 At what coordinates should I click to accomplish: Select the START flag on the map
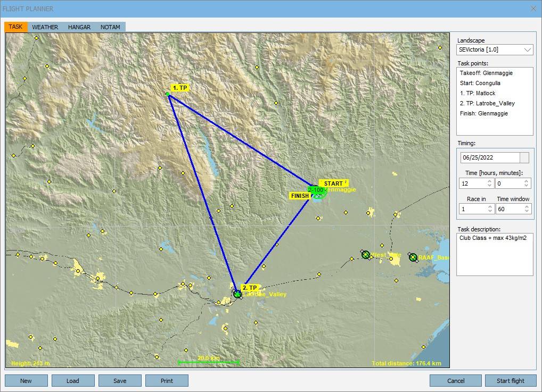333,184
